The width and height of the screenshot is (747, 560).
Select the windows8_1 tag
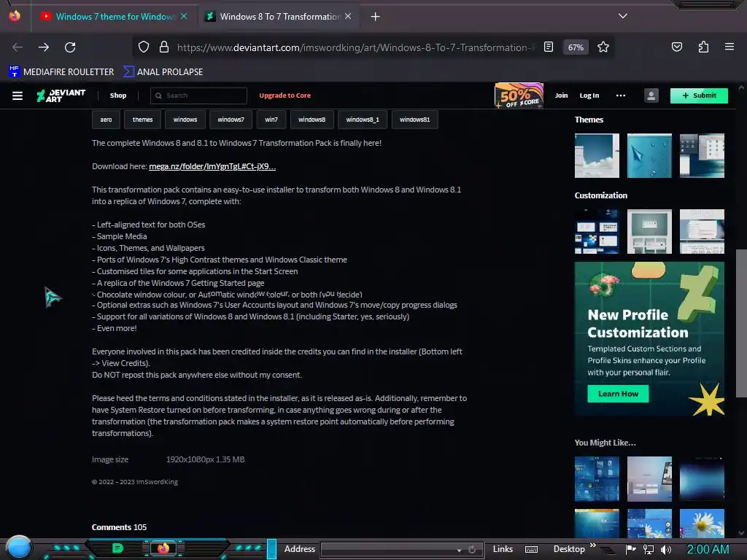point(363,120)
